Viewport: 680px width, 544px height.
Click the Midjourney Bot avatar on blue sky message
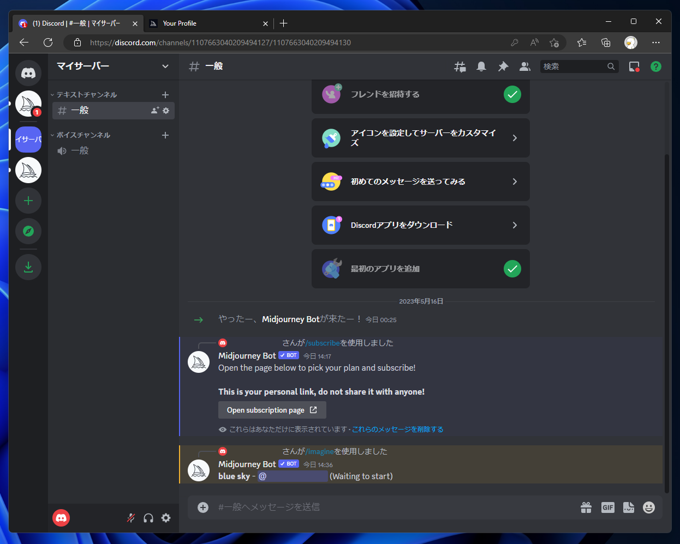point(199,470)
